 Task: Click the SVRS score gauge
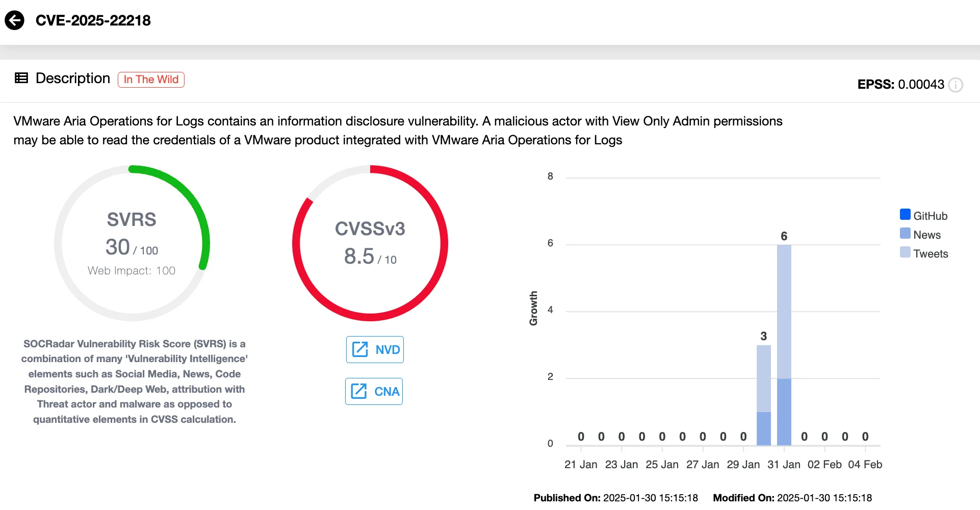point(132,243)
